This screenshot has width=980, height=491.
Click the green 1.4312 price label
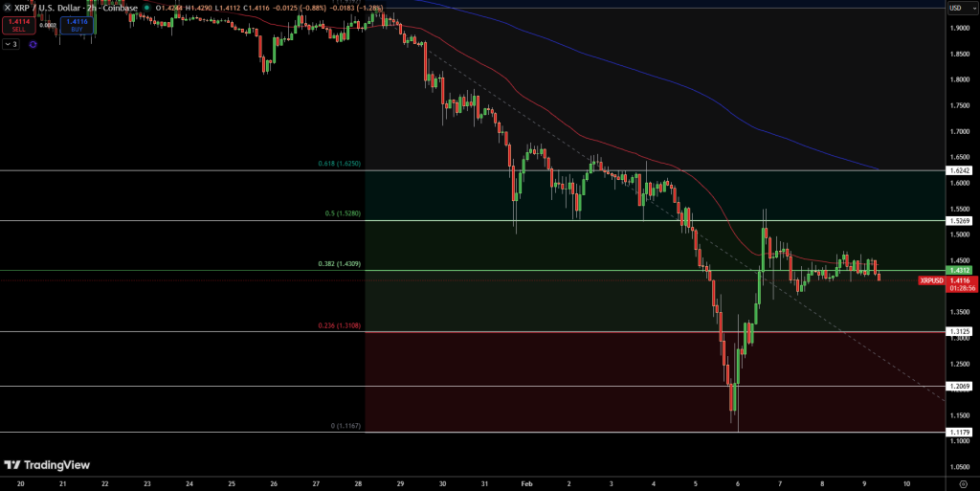(x=959, y=271)
